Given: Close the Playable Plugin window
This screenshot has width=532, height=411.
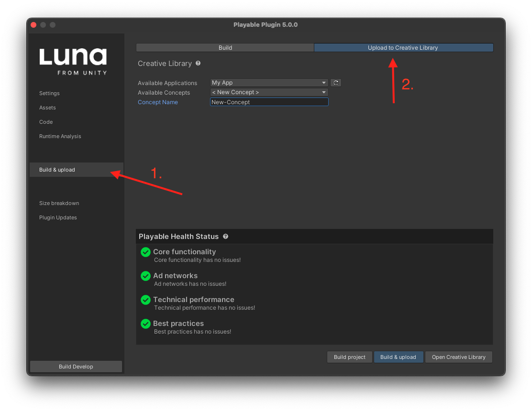Looking at the screenshot, I should coord(33,25).
